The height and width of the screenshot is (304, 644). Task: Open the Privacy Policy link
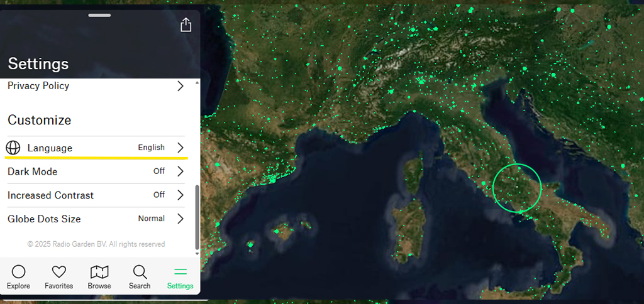38,86
